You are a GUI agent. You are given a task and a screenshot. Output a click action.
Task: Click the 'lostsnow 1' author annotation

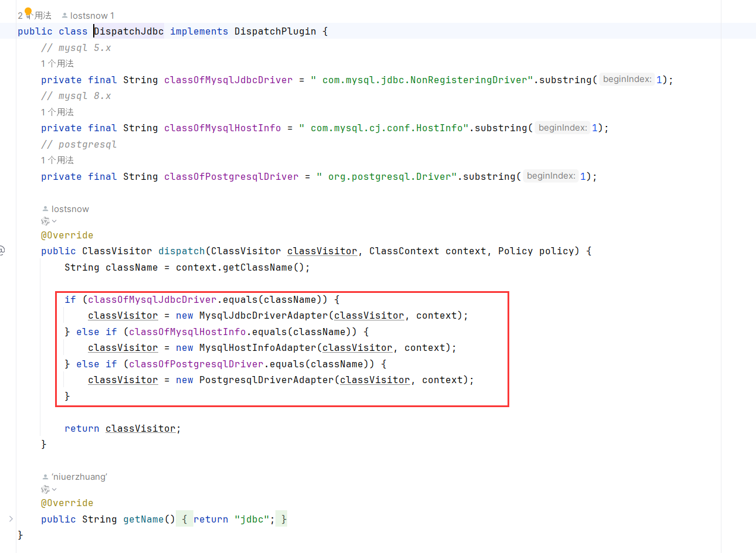[x=92, y=16]
